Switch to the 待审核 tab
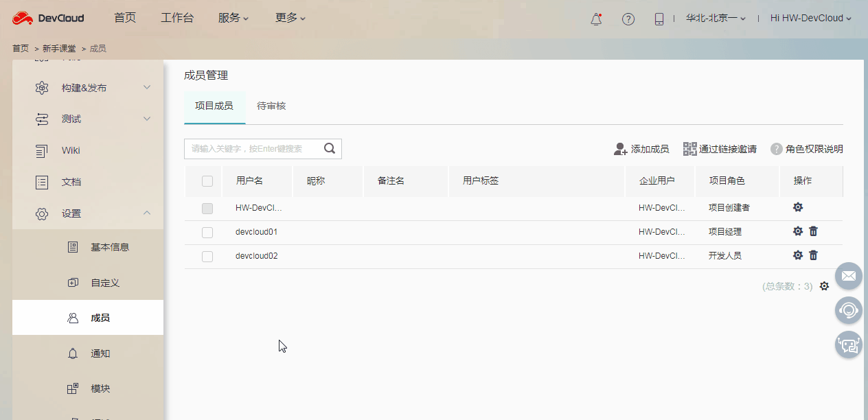The height and width of the screenshot is (420, 868). tap(271, 106)
